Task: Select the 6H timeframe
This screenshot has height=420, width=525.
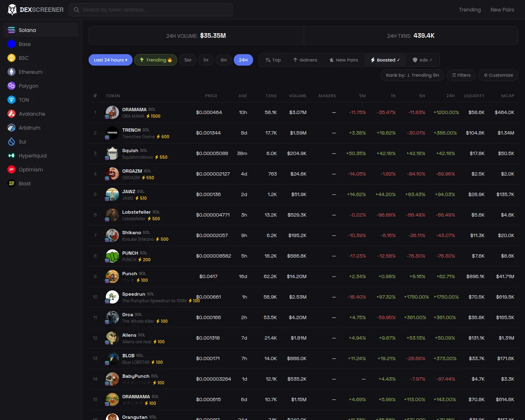Action: point(224,60)
